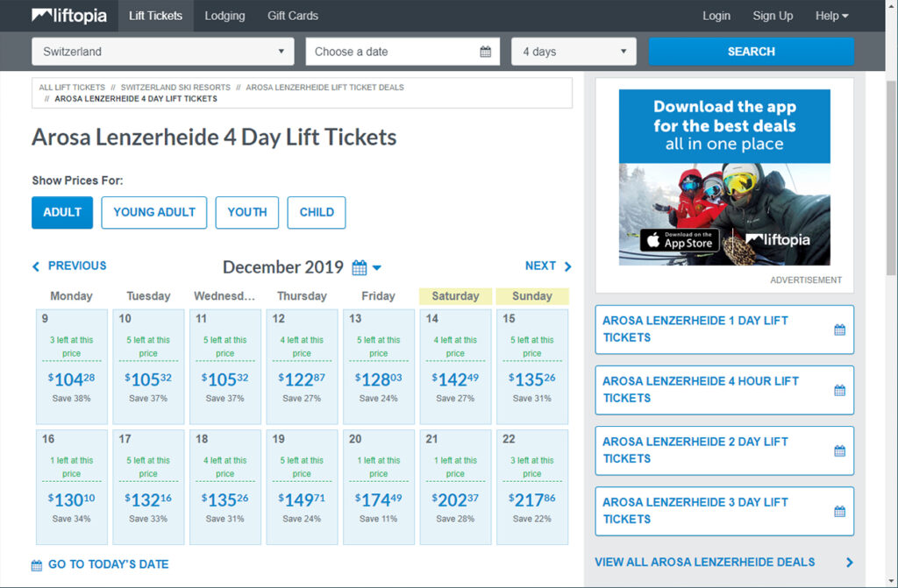Open Arosa Lenzerheide 2 Day Lift Tickets

(724, 450)
